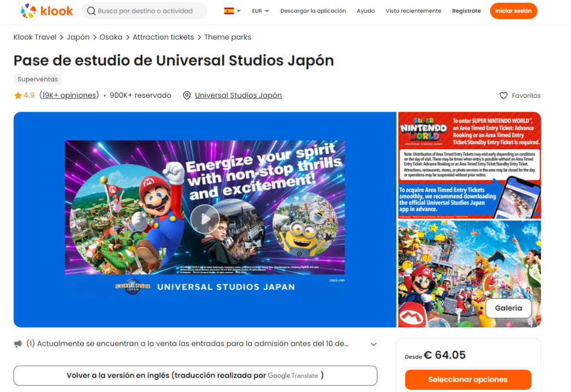Open the EUR currency dropdown

tap(260, 11)
